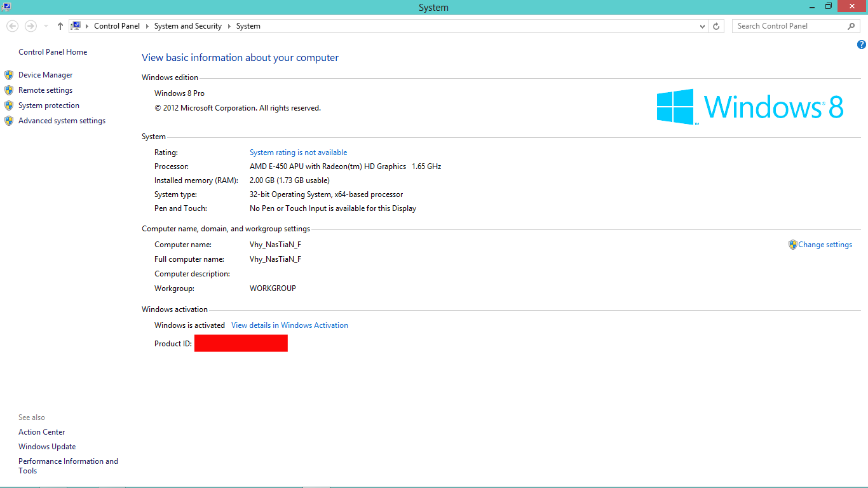The height and width of the screenshot is (488, 868).
Task: Click the Refresh button in address bar
Action: [x=716, y=26]
